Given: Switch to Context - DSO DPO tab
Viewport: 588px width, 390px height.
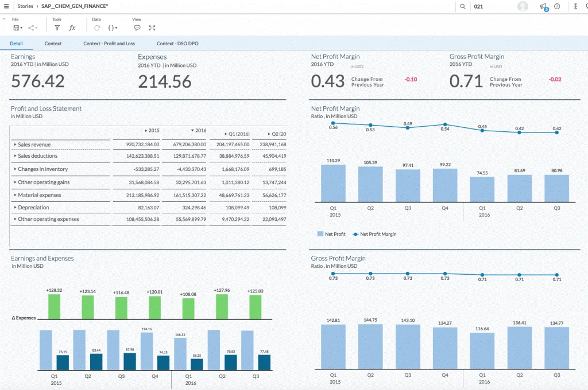Looking at the screenshot, I should [177, 44].
